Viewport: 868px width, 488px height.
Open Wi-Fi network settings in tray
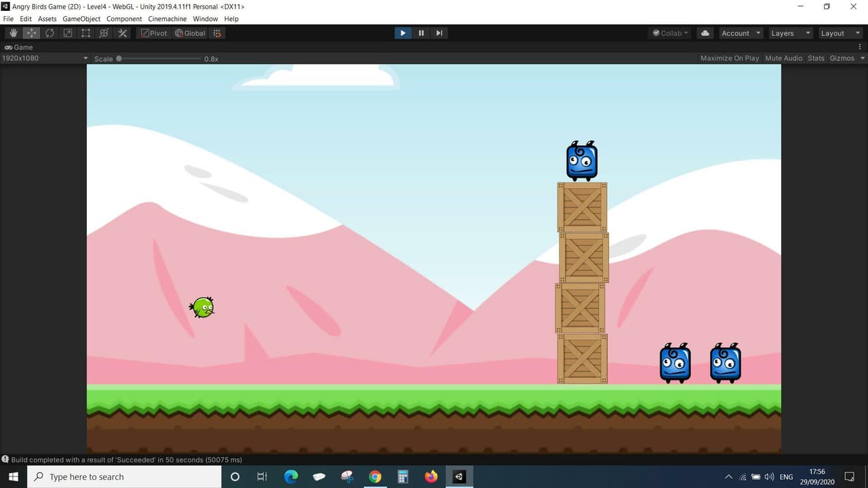tap(743, 477)
